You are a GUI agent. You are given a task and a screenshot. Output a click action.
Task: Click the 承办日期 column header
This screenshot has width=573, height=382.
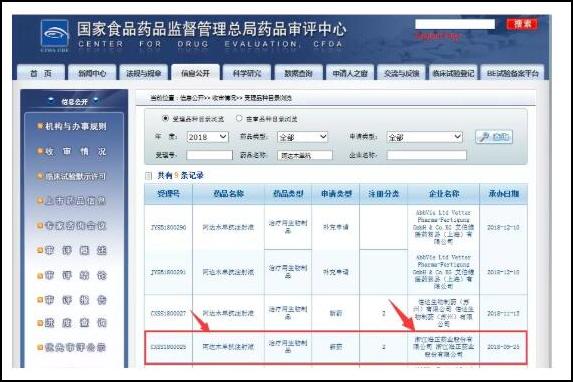504,194
